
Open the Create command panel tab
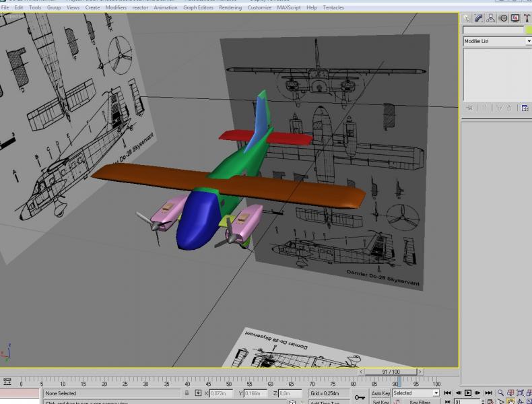point(467,18)
